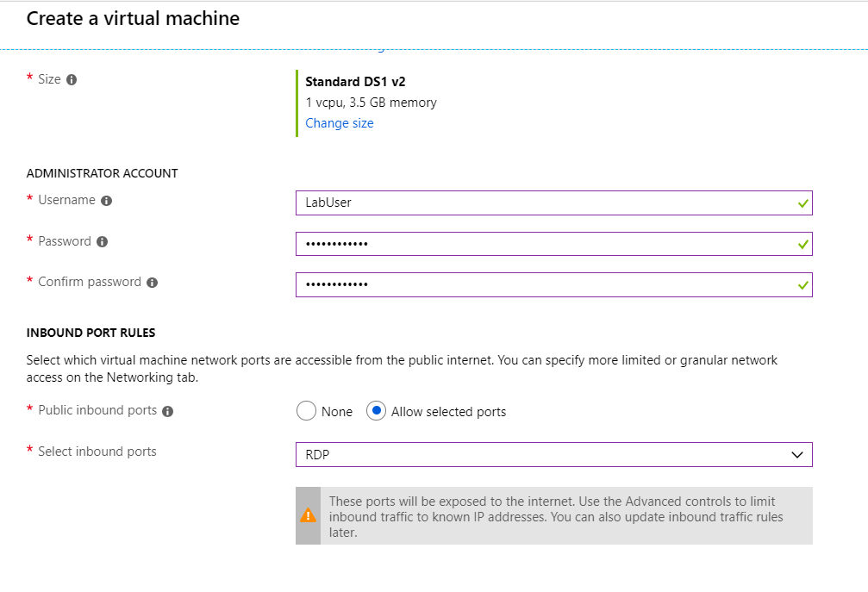
Task: Show the info tooltip for Password
Action: point(102,242)
